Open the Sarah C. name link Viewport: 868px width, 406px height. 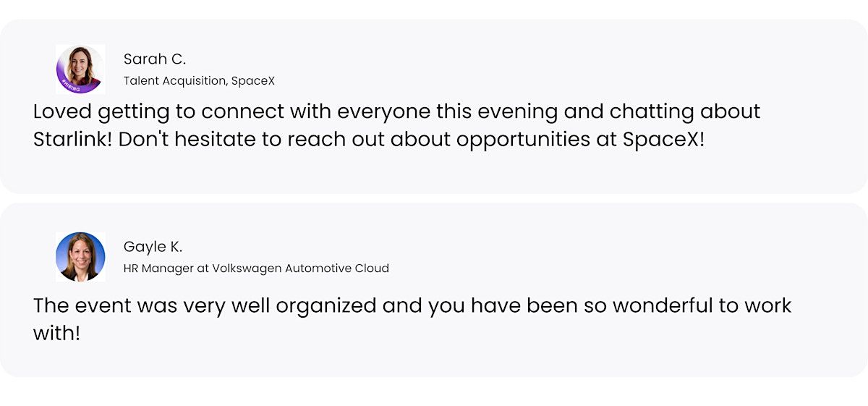pyautogui.click(x=154, y=59)
